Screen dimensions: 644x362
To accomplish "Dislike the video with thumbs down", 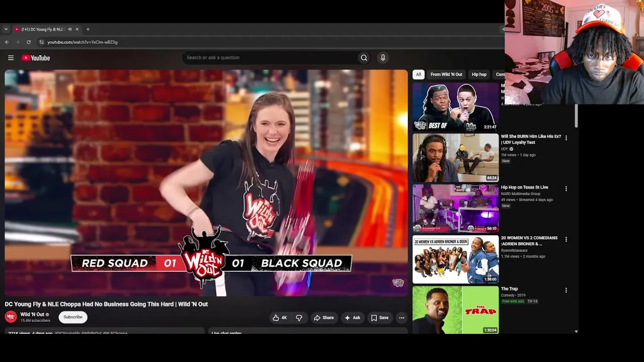I will (299, 318).
